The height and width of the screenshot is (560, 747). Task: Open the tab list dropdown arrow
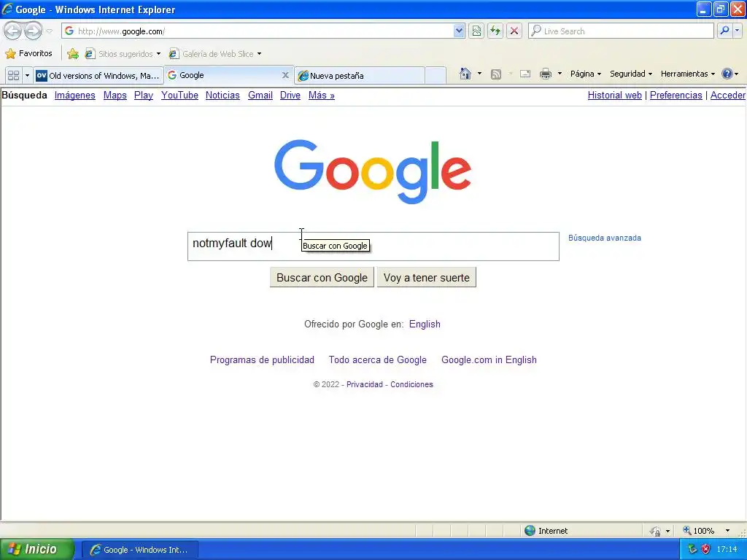(x=27, y=75)
